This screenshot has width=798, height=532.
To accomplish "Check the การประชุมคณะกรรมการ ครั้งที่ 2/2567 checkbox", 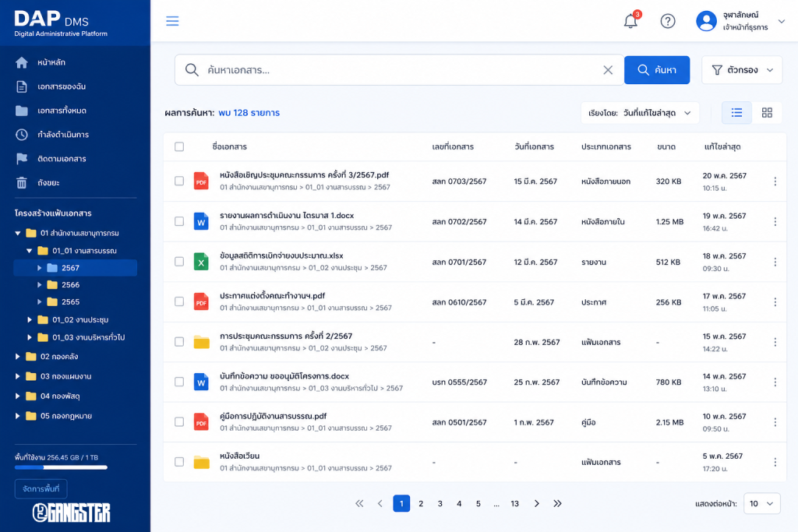I will click(179, 342).
